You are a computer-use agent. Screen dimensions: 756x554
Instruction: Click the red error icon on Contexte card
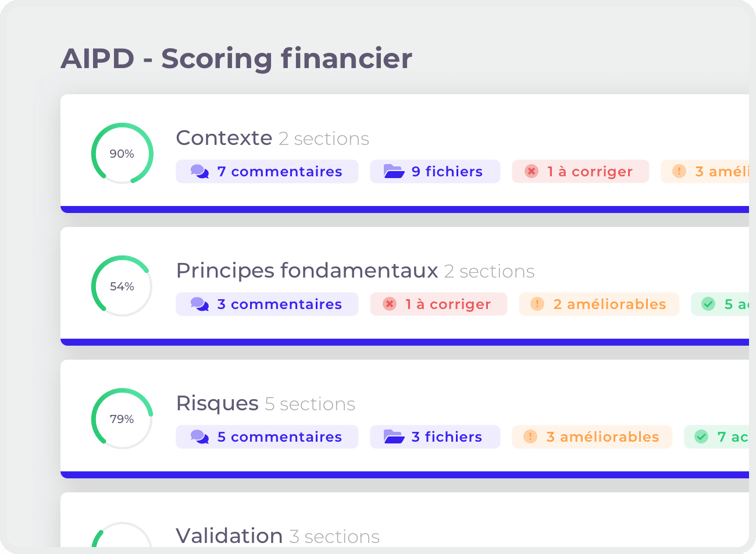[x=531, y=171]
